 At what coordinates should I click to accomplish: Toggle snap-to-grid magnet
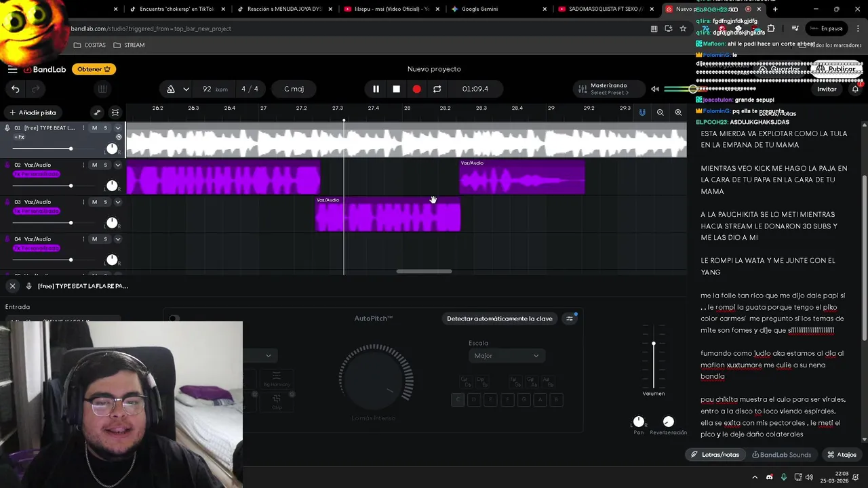click(642, 113)
